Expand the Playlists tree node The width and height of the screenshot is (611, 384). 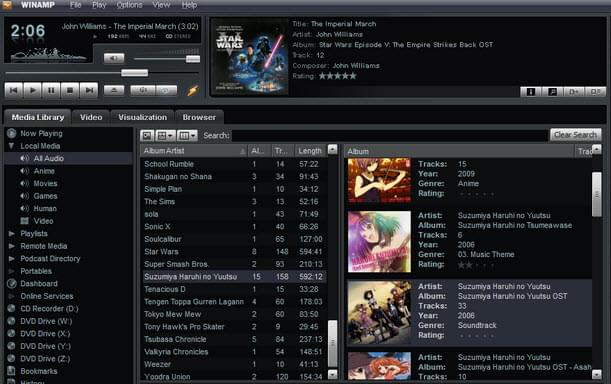tap(11, 234)
